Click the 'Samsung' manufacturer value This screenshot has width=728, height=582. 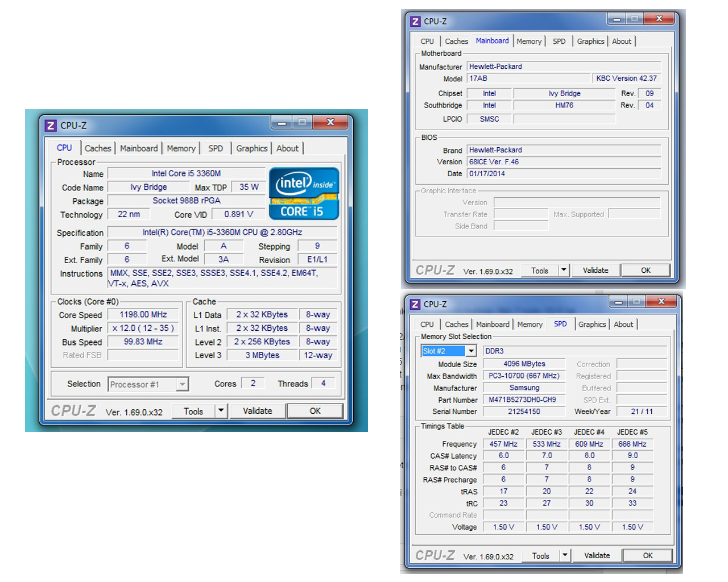524,388
